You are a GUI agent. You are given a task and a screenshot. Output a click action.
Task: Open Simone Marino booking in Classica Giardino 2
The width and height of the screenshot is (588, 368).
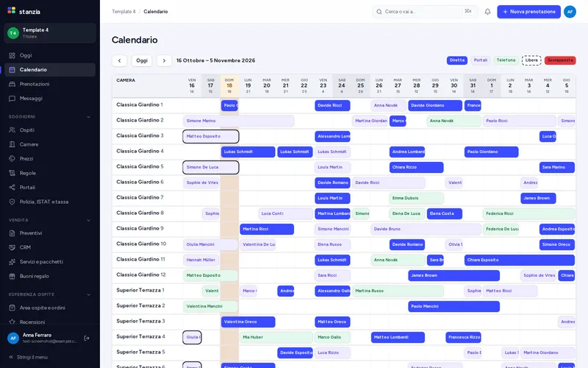point(238,121)
